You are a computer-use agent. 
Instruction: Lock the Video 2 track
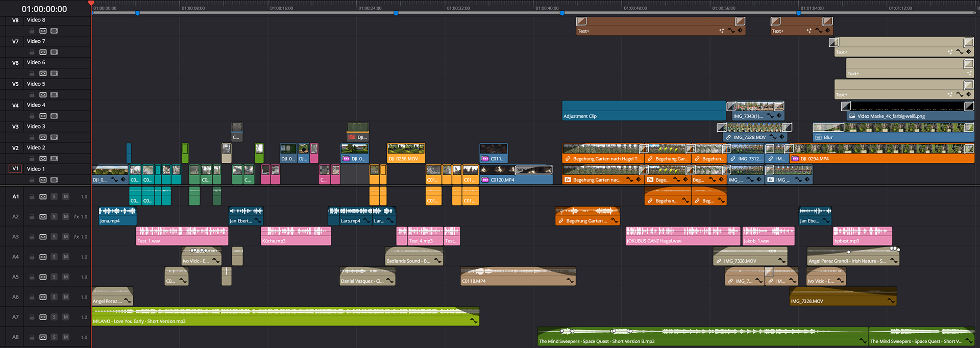click(32, 159)
